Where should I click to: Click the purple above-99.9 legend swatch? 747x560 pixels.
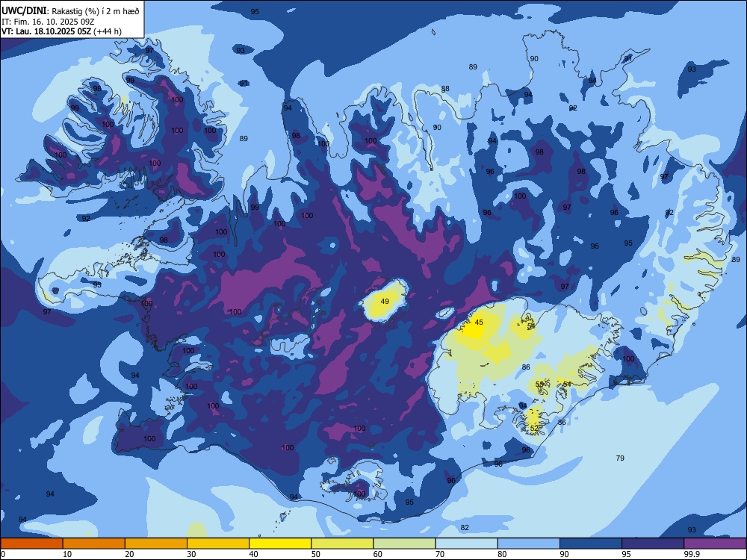[x=715, y=544]
